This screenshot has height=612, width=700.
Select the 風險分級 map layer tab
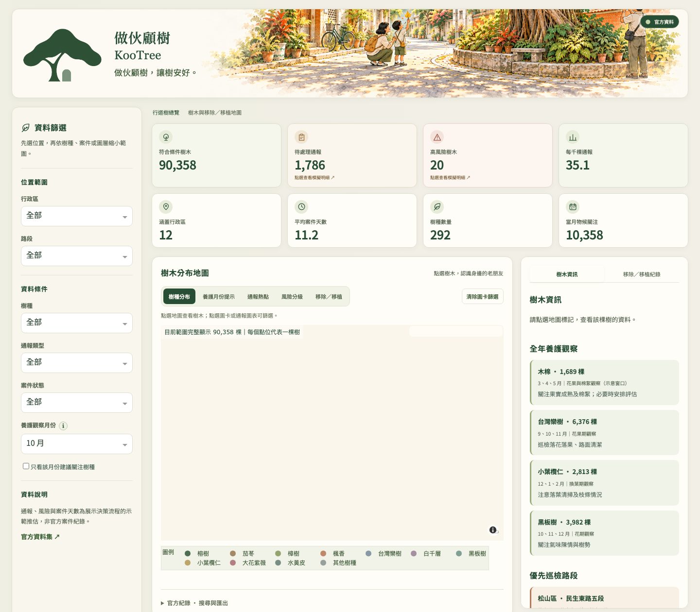coord(292,296)
